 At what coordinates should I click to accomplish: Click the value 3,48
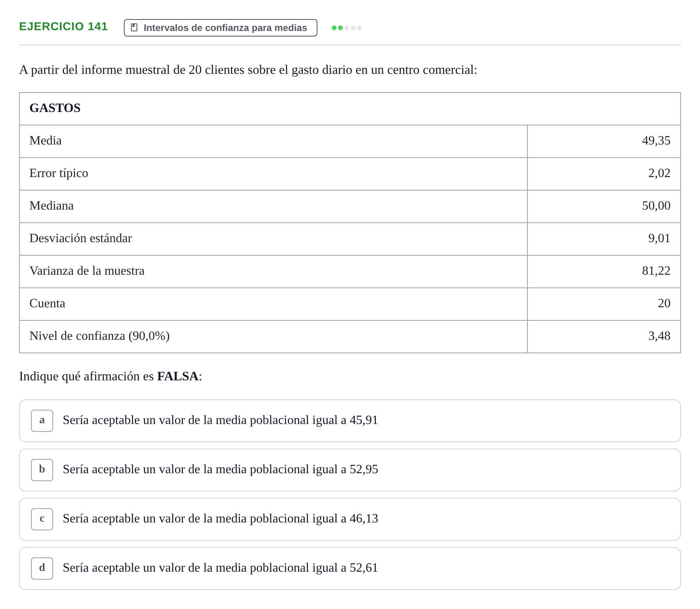659,336
